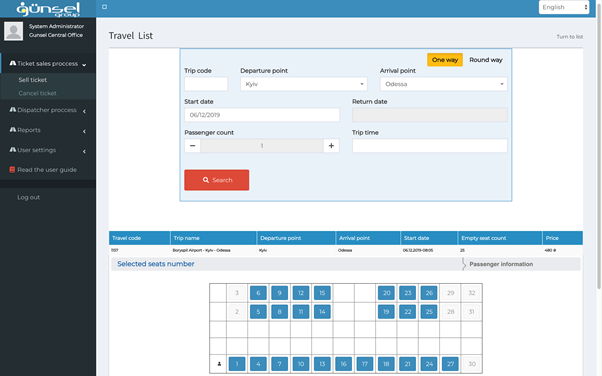The image size is (602, 376).
Task: Open the Arrival point dropdown showing Odessa
Action: [x=443, y=84]
